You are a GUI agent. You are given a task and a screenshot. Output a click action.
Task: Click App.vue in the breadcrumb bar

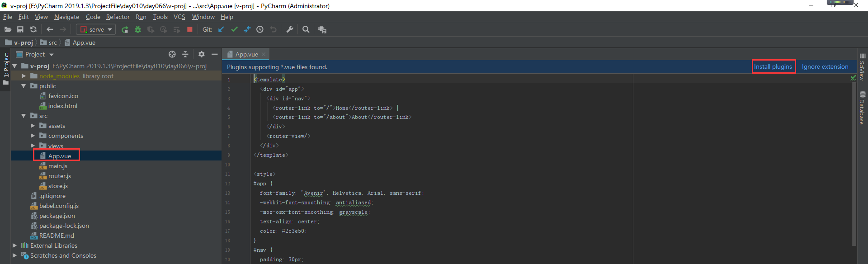click(x=80, y=42)
